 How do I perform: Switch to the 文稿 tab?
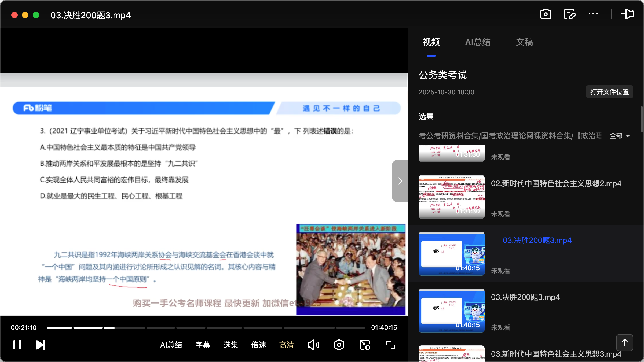point(524,42)
